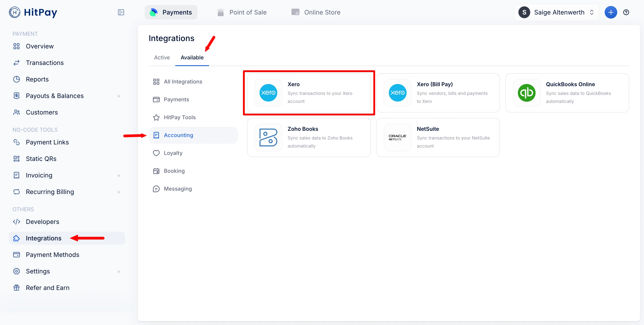
Task: Click the Integrations page heading
Action: [x=171, y=38]
